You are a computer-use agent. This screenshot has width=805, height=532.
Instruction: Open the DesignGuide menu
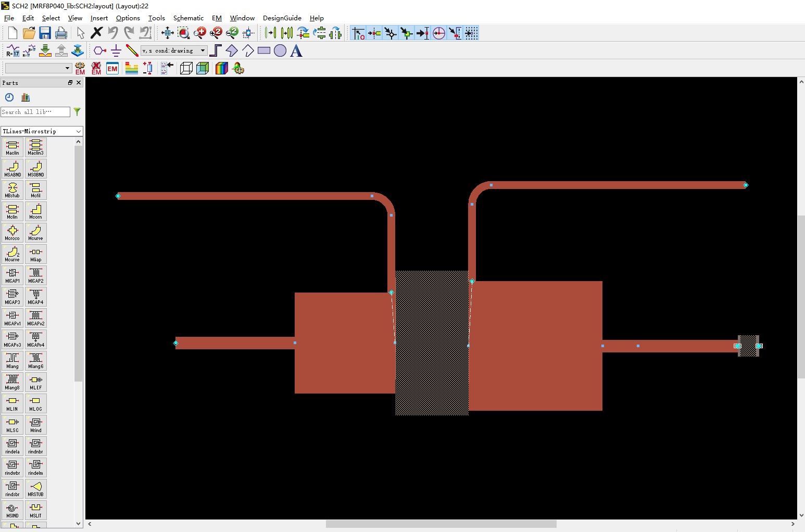pyautogui.click(x=282, y=18)
